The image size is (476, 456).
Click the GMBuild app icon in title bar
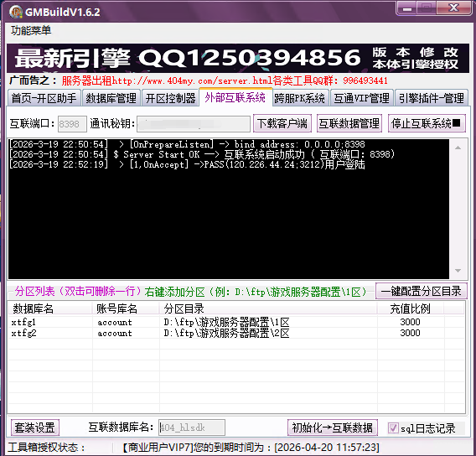click(x=15, y=12)
